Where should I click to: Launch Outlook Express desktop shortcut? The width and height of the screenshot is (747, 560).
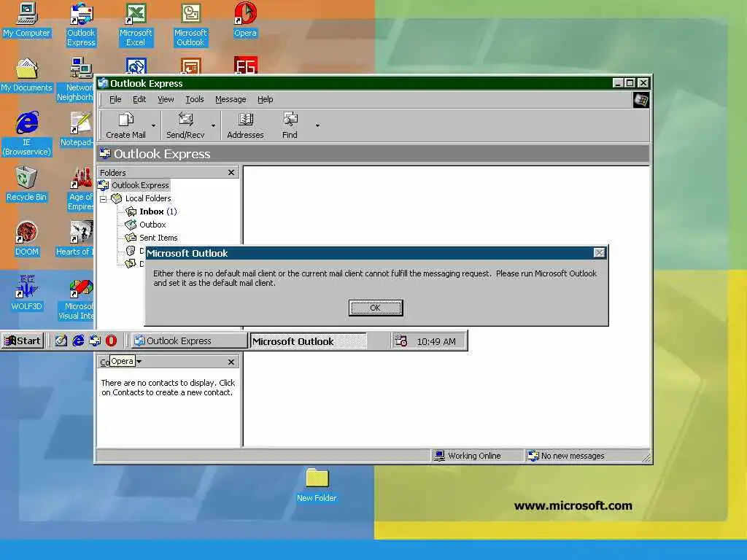pos(81,24)
